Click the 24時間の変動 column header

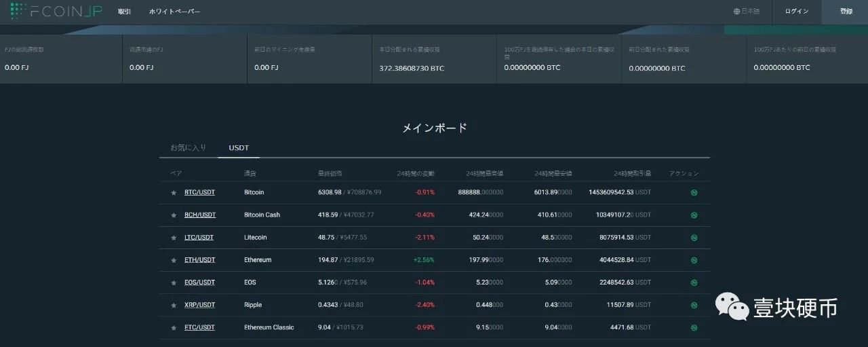[416, 174]
